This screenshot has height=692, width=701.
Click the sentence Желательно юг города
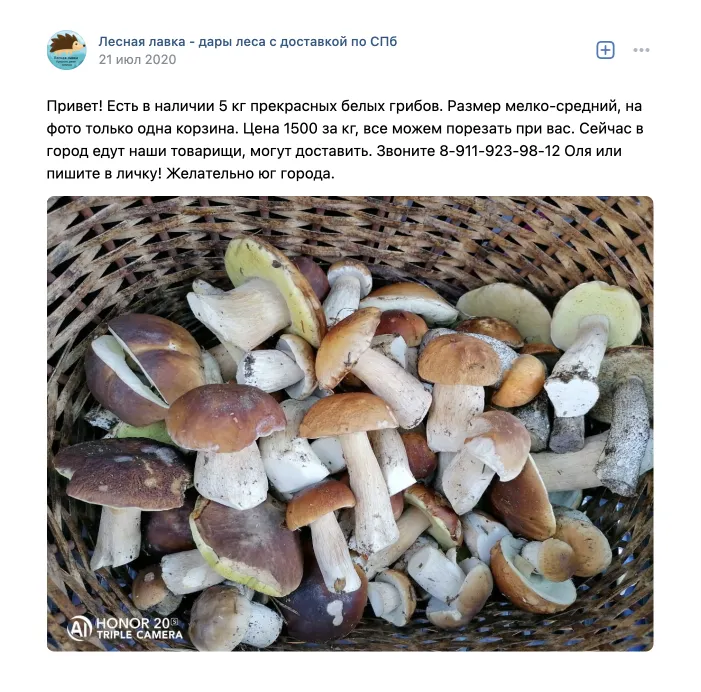tap(250, 173)
